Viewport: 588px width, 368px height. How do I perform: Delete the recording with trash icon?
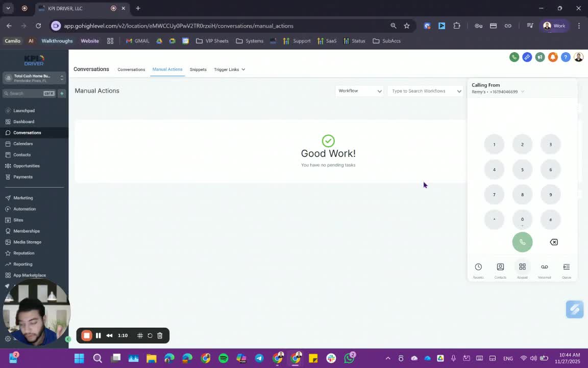tap(160, 336)
